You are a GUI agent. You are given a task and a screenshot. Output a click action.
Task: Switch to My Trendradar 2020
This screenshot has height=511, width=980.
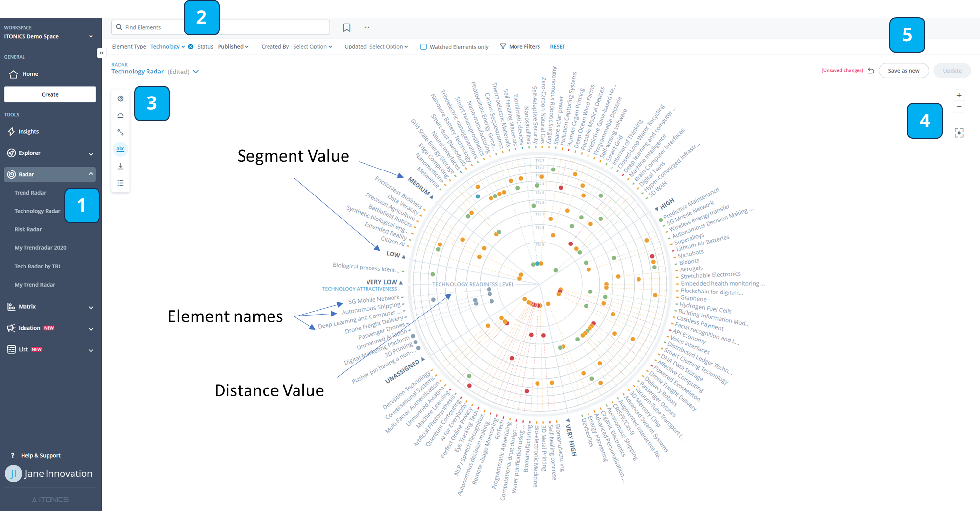tap(40, 247)
